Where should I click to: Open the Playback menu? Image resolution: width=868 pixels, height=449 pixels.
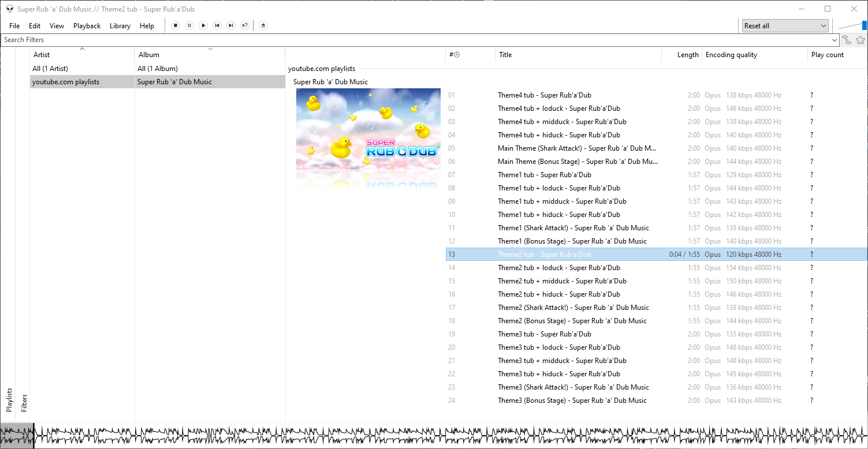[x=87, y=25]
